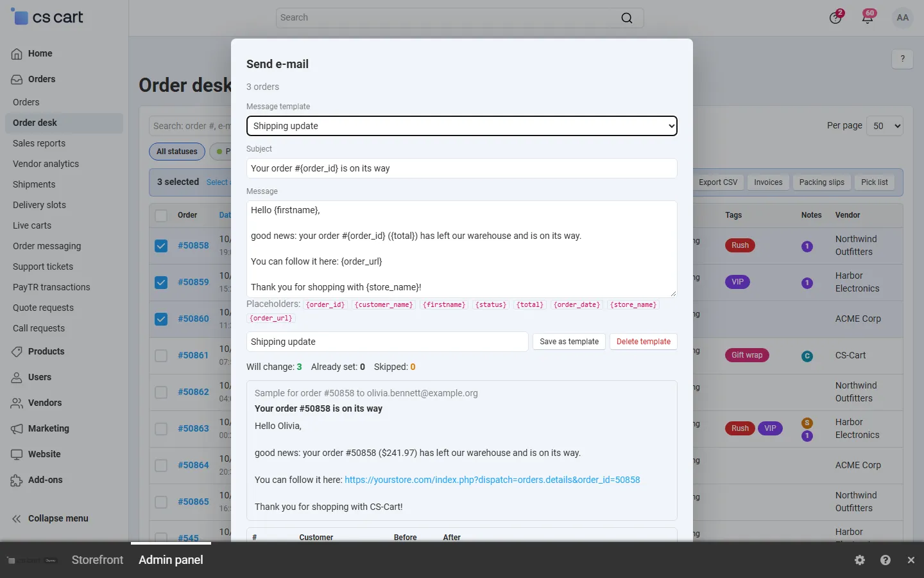The image size is (924, 578).
Task: Click the All statuses filter pill
Action: 177,152
